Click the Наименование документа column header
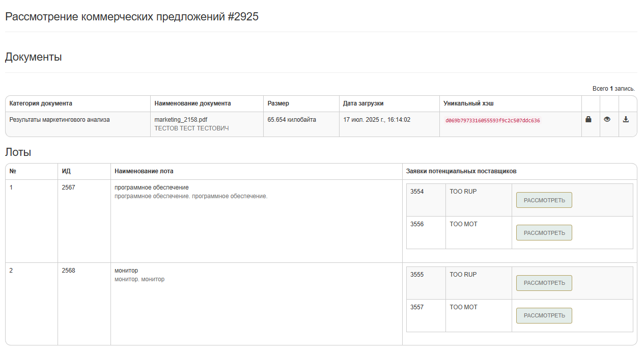Viewport: 644px width, 348px height. [x=192, y=103]
